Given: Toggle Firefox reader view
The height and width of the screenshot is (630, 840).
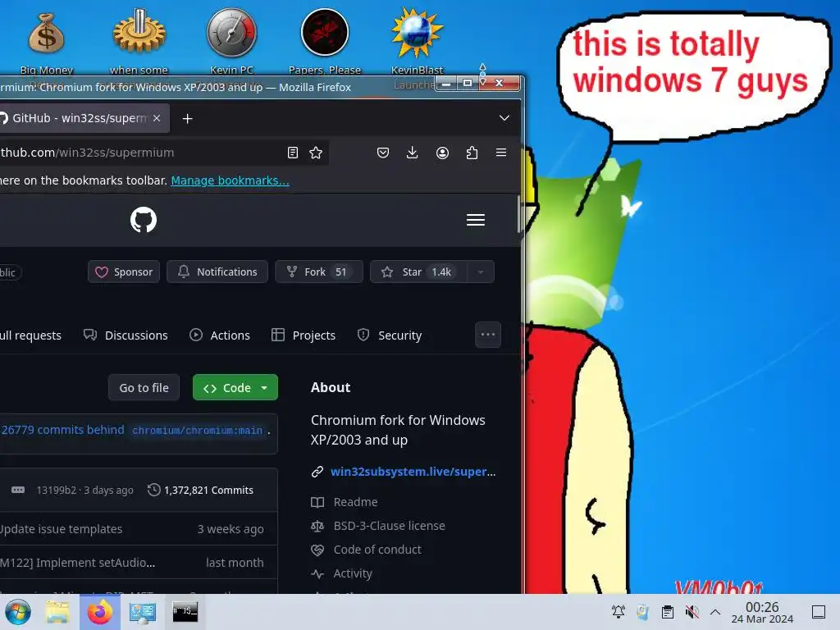Looking at the screenshot, I should pos(293,153).
